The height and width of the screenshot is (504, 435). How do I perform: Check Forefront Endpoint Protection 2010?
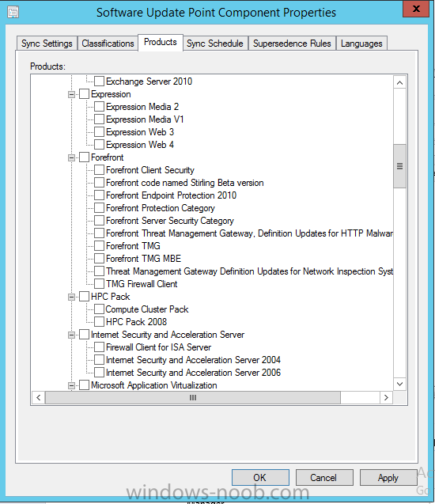pos(100,195)
